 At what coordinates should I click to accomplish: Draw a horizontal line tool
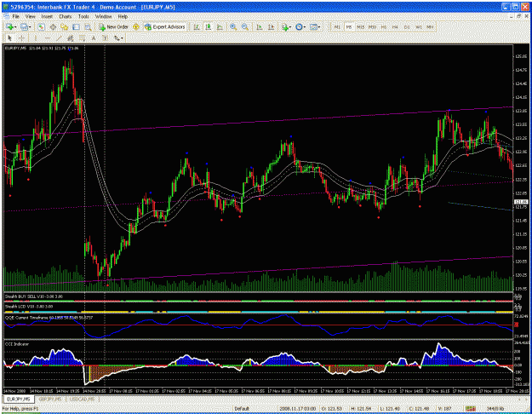coord(48,38)
